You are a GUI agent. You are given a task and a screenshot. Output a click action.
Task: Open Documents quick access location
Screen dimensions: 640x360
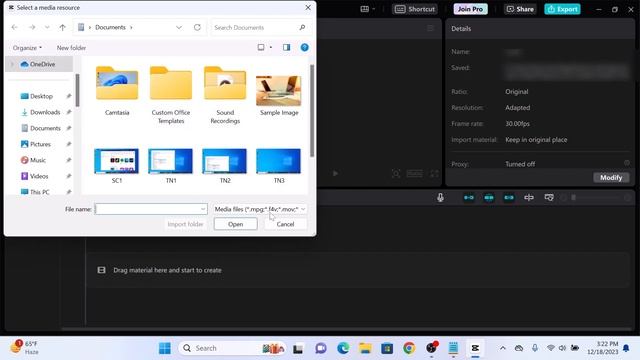[x=45, y=128]
